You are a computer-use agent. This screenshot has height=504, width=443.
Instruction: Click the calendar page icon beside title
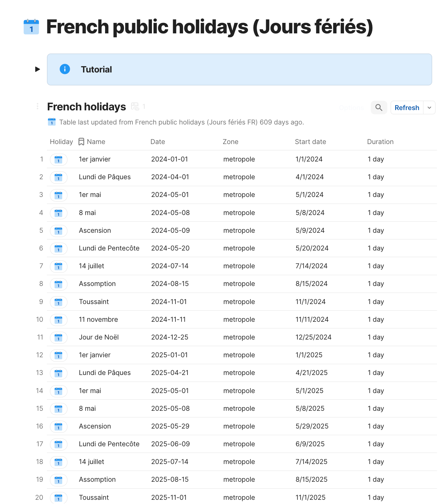pos(31,27)
